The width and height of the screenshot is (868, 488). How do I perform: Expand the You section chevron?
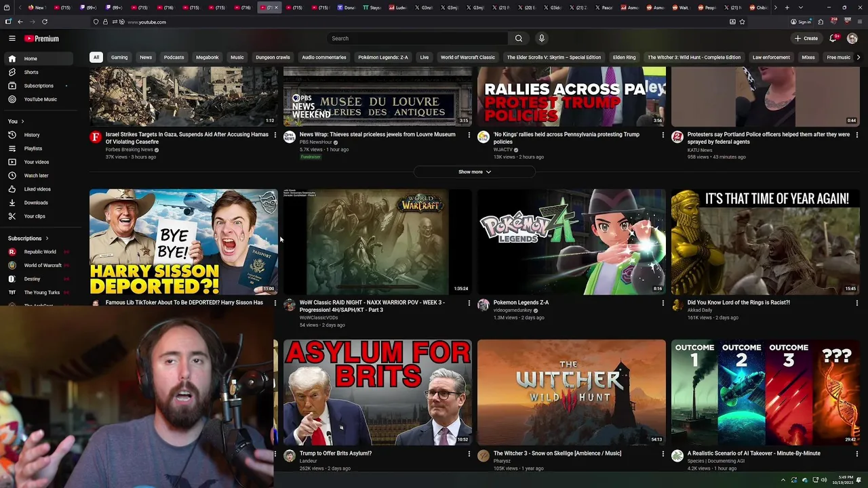coord(23,121)
